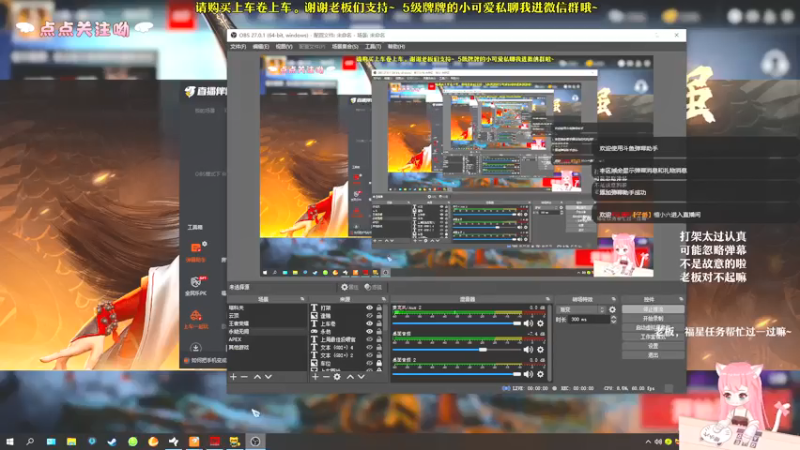Mute the first audio mixer channel
800x450 pixels.
point(528,323)
